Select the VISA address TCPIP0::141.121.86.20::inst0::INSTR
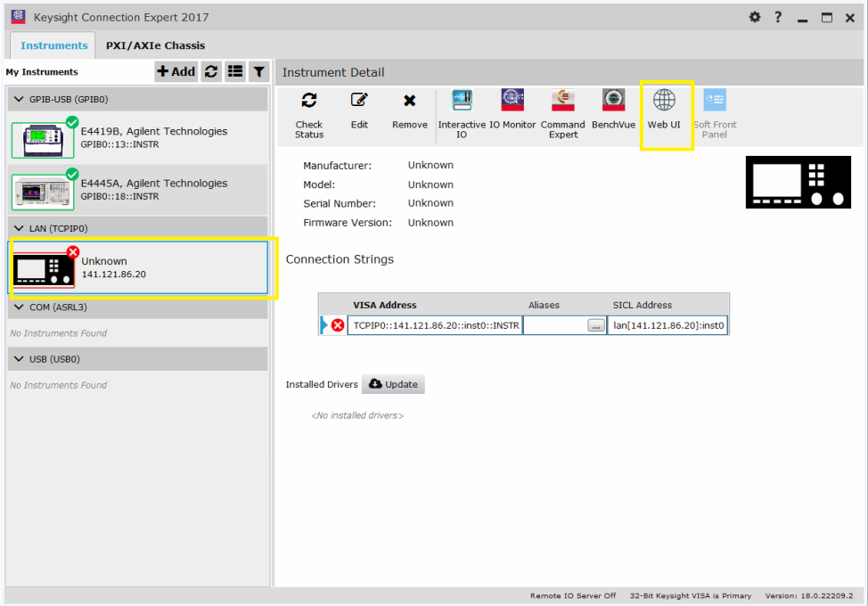 (x=436, y=325)
